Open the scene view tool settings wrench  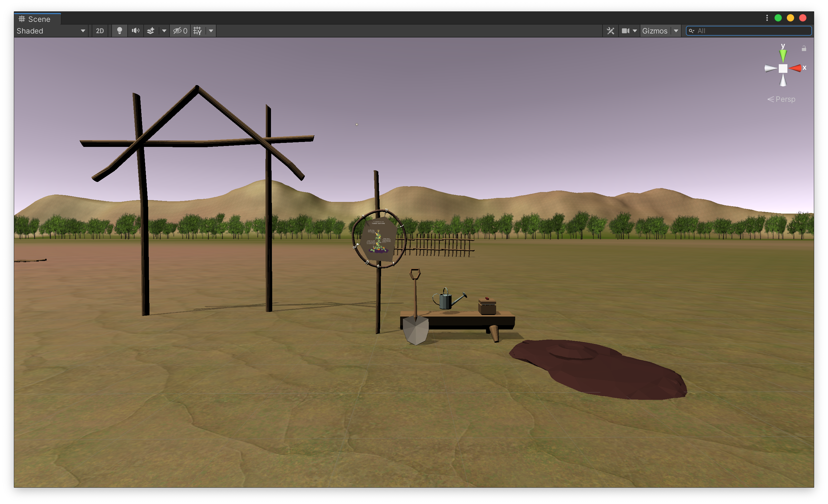pos(611,30)
